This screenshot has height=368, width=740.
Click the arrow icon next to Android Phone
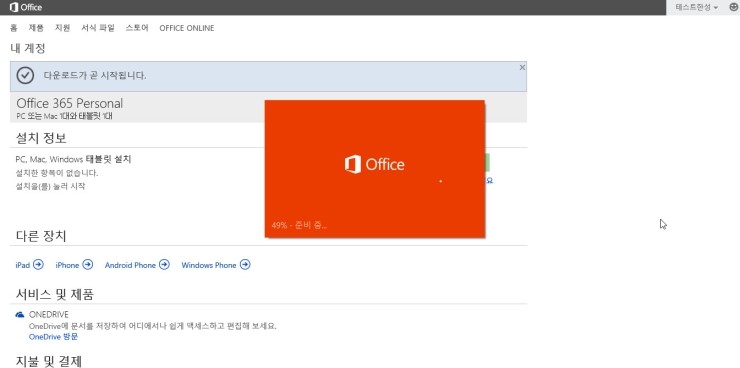pos(164,265)
